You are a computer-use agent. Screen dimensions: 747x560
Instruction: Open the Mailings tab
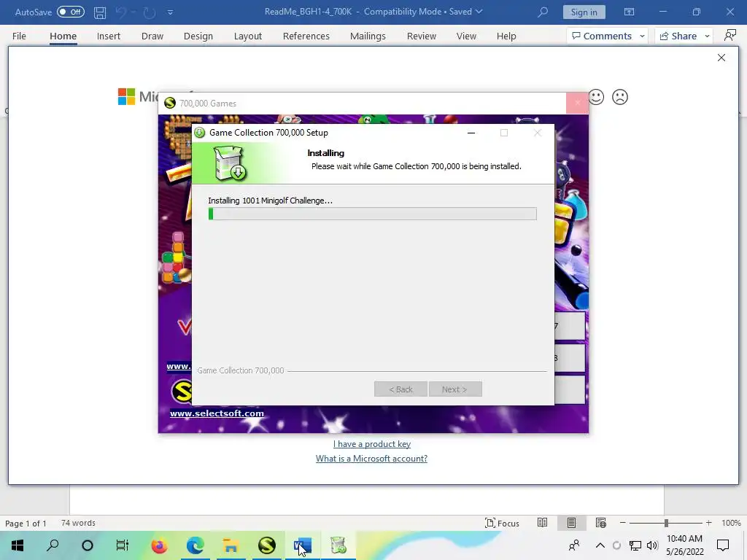(368, 36)
